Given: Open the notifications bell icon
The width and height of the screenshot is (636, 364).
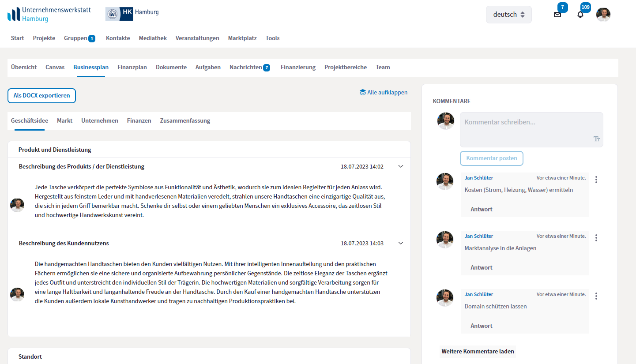Looking at the screenshot, I should (580, 15).
